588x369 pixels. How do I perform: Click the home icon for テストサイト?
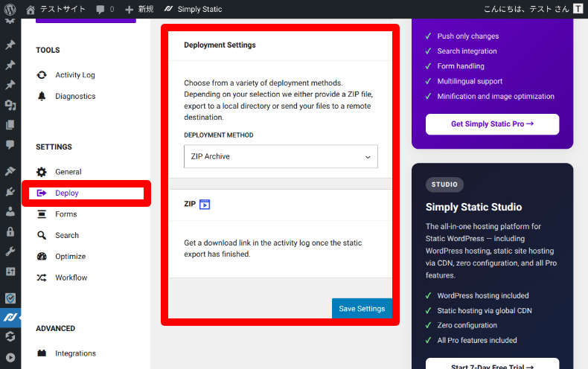(31, 10)
